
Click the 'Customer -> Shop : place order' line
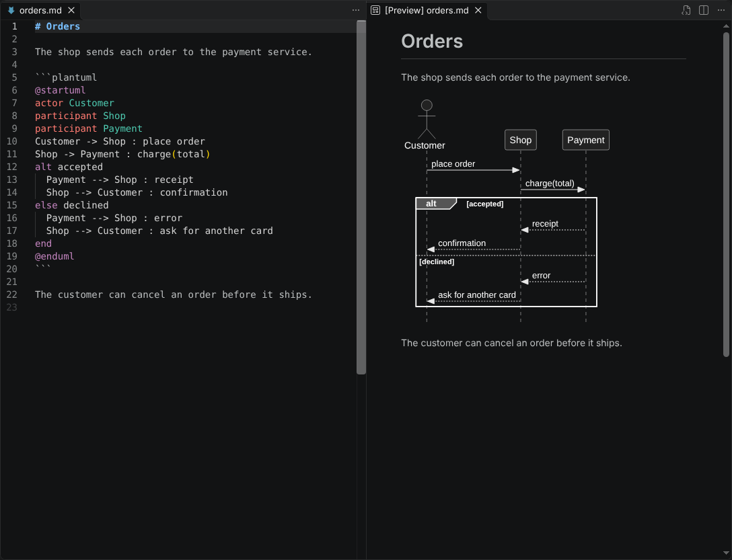120,141
